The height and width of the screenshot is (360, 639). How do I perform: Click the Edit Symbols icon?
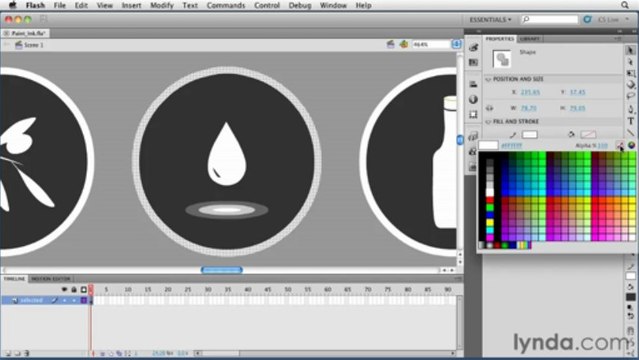click(x=403, y=44)
